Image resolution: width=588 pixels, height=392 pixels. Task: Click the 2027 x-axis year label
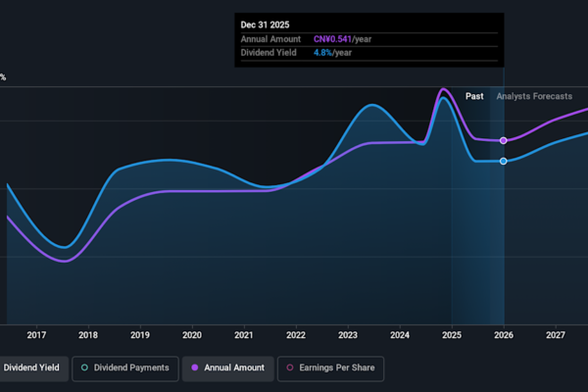555,335
